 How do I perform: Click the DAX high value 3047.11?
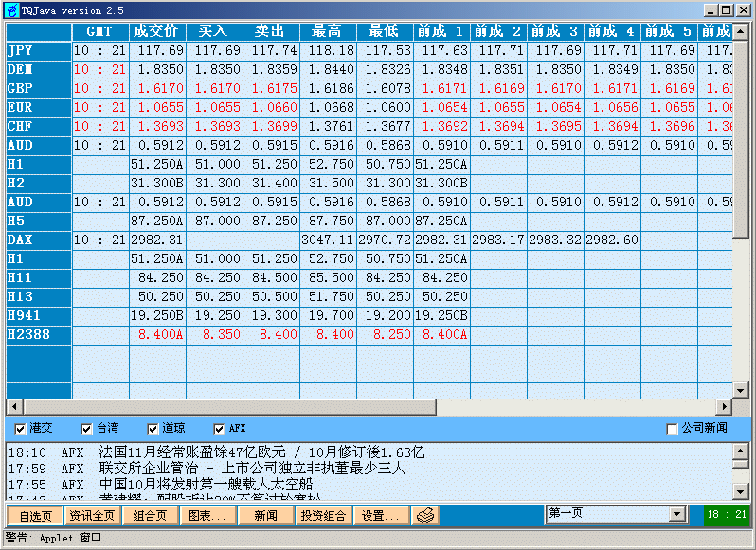click(328, 240)
